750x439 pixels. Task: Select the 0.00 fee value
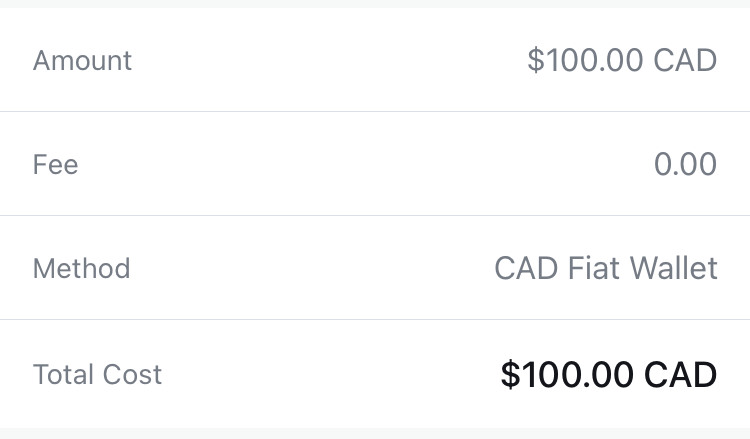685,164
